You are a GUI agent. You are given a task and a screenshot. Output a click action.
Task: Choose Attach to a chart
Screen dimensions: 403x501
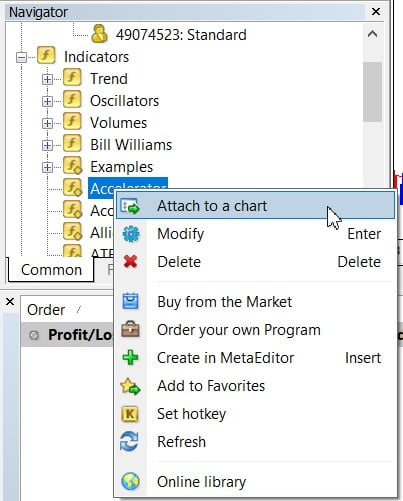[255, 206]
